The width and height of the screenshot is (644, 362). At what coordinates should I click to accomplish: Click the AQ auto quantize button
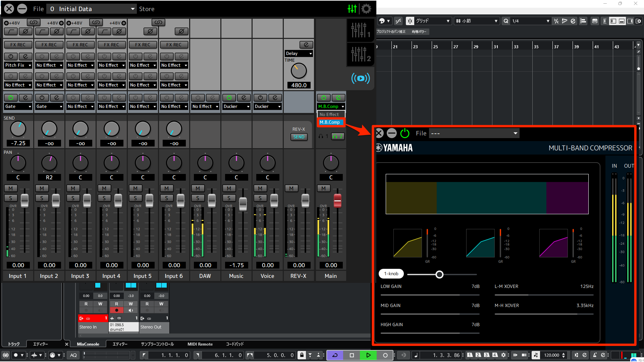point(73,355)
